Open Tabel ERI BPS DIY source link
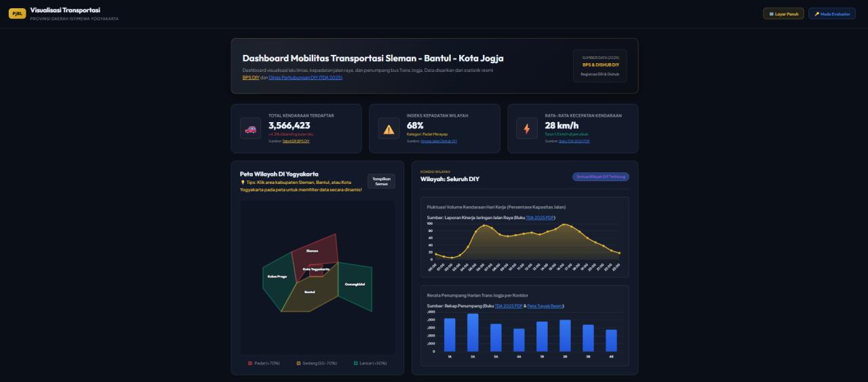868x382 pixels. click(x=296, y=141)
